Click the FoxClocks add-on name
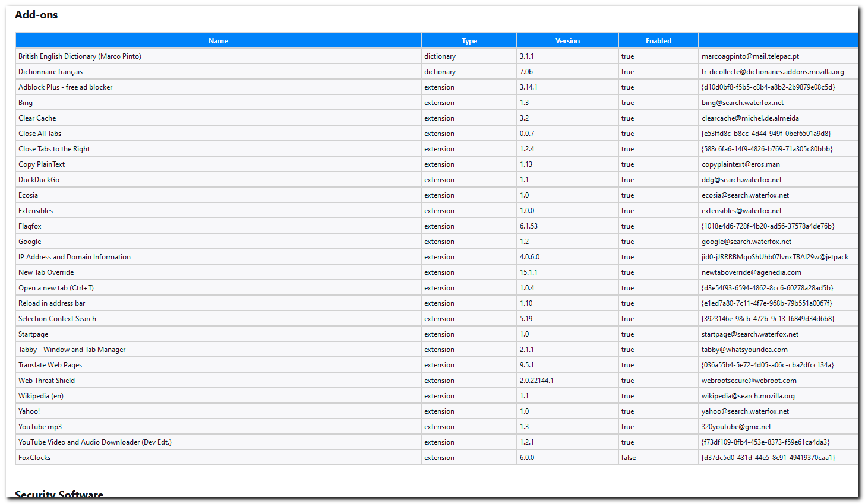The height and width of the screenshot is (504, 865). [34, 458]
